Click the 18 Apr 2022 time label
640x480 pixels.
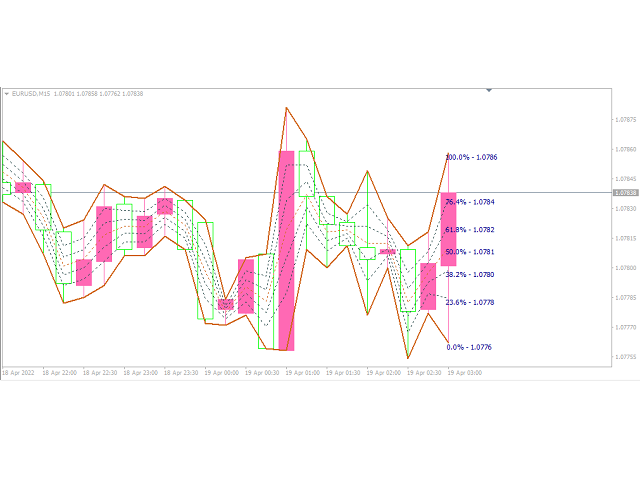pos(18,373)
